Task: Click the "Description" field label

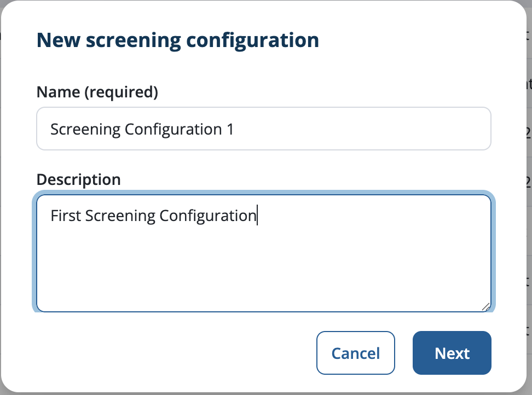Action: tap(79, 179)
